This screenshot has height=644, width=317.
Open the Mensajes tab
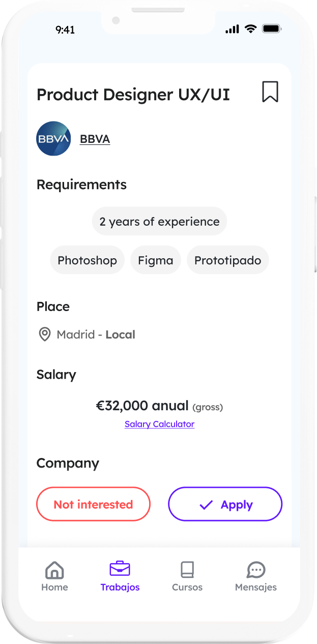click(256, 577)
